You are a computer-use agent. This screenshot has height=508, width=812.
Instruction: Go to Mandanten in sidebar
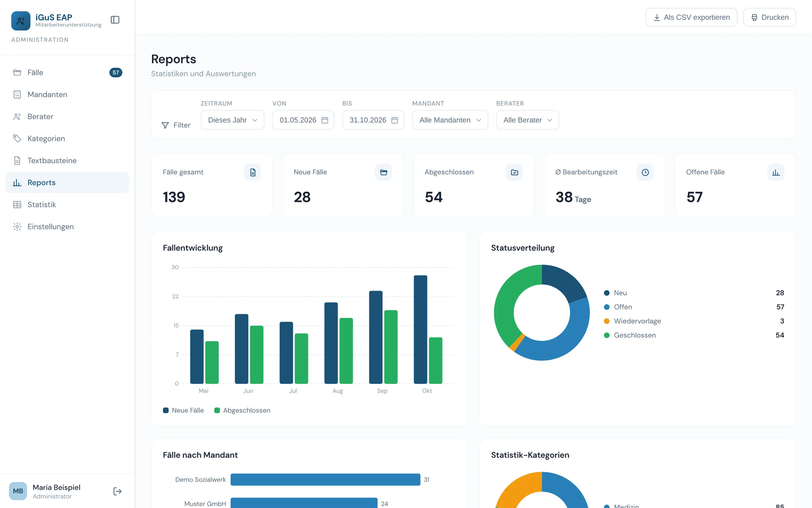tap(67, 94)
